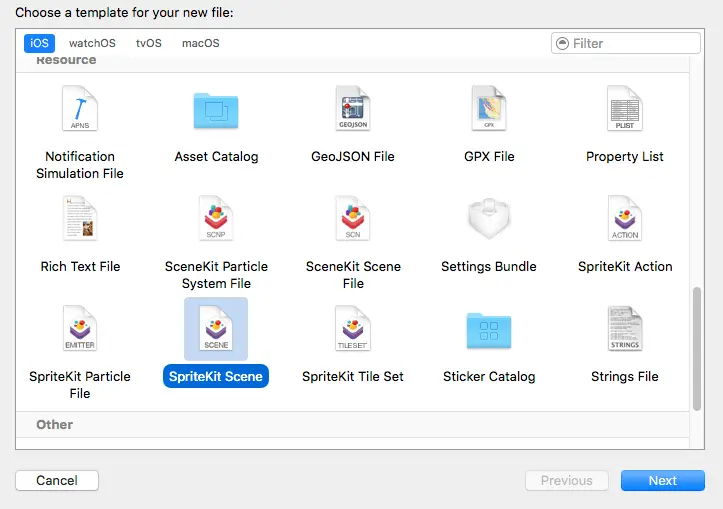Screen dimensions: 723x509
Task: Pick the GPX File template icon
Action: [x=489, y=109]
